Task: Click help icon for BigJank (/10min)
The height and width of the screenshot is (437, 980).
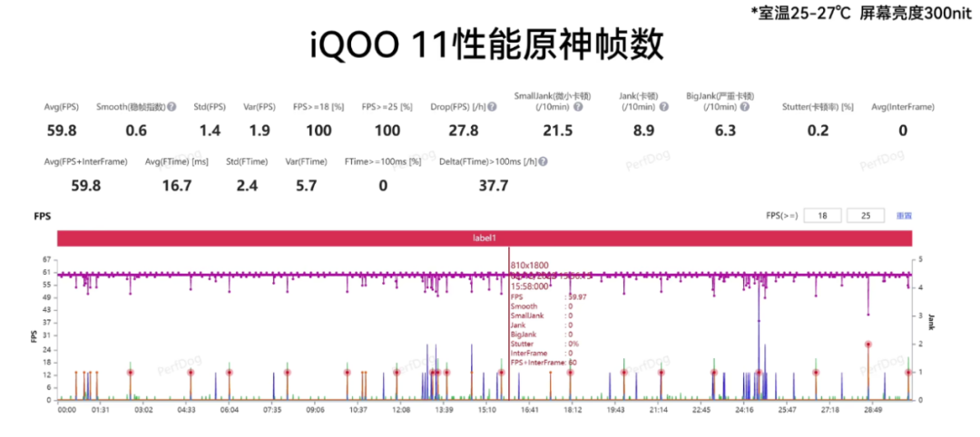Action: (x=744, y=107)
